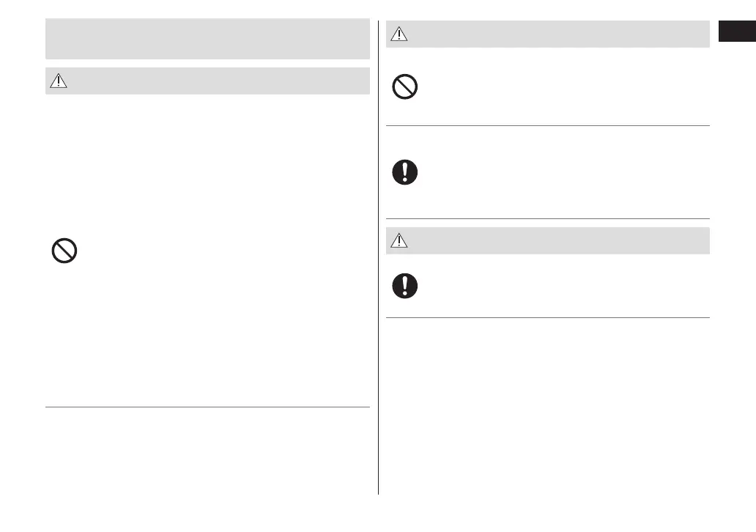756x532 pixels.
Task: Click the warning triangle in the left column header
Action: (x=58, y=82)
